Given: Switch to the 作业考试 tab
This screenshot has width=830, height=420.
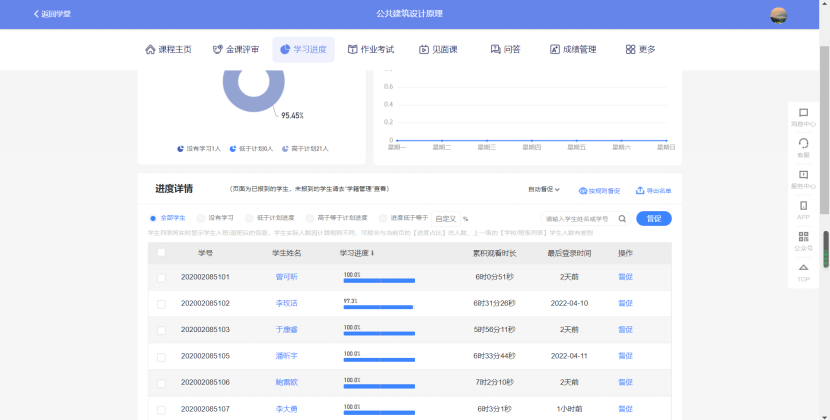Looking at the screenshot, I should point(370,49).
